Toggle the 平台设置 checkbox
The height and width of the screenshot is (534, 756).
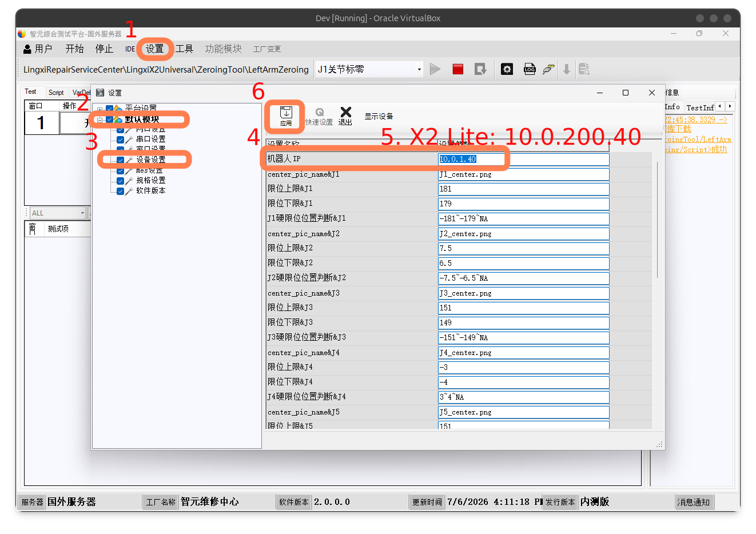[109, 109]
